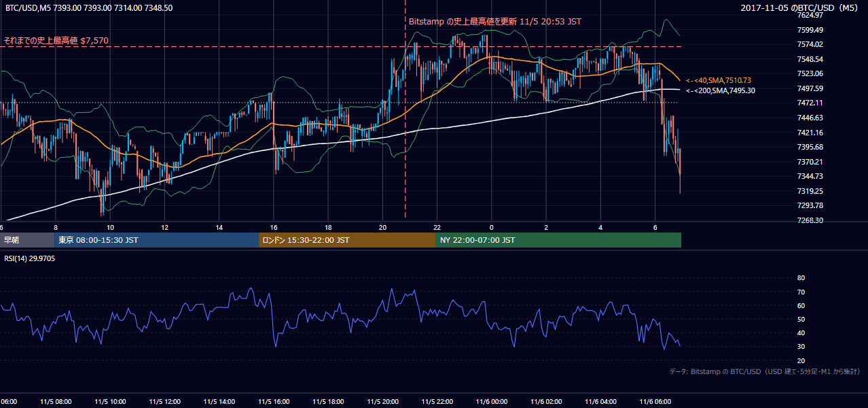Click the "11/6 06:00" time axis label
This screenshot has height=408, width=868.
click(655, 402)
